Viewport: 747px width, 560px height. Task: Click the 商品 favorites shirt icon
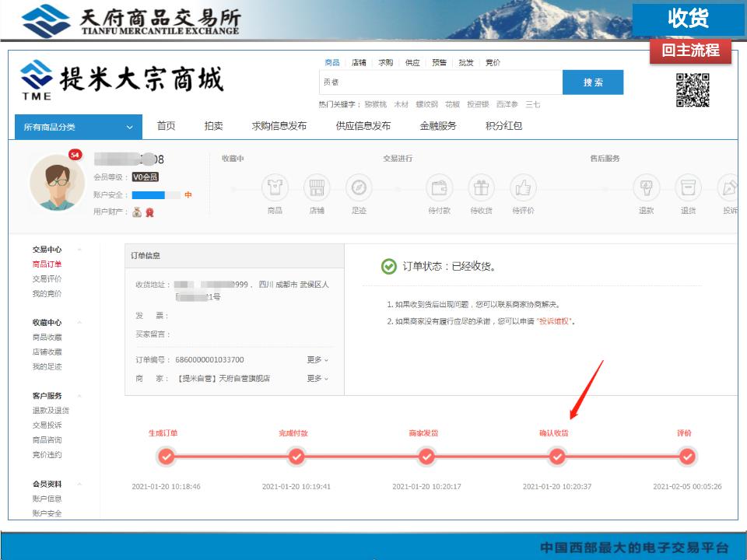coord(275,187)
